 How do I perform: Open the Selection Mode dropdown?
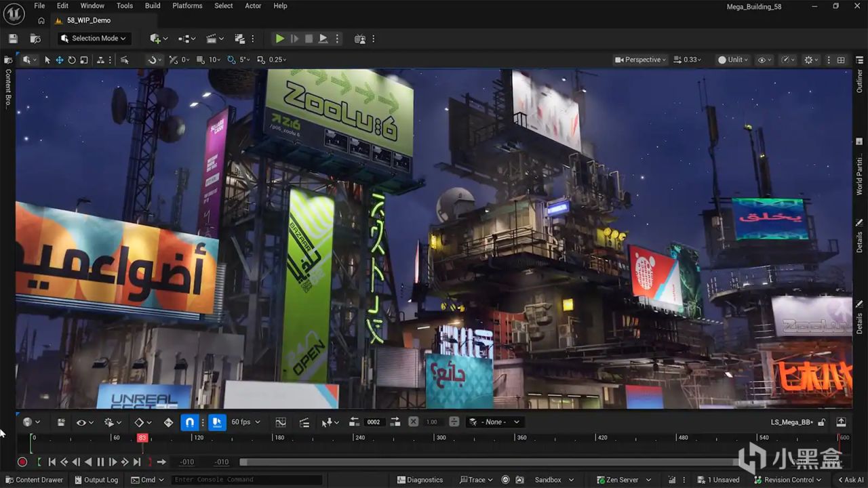point(93,39)
